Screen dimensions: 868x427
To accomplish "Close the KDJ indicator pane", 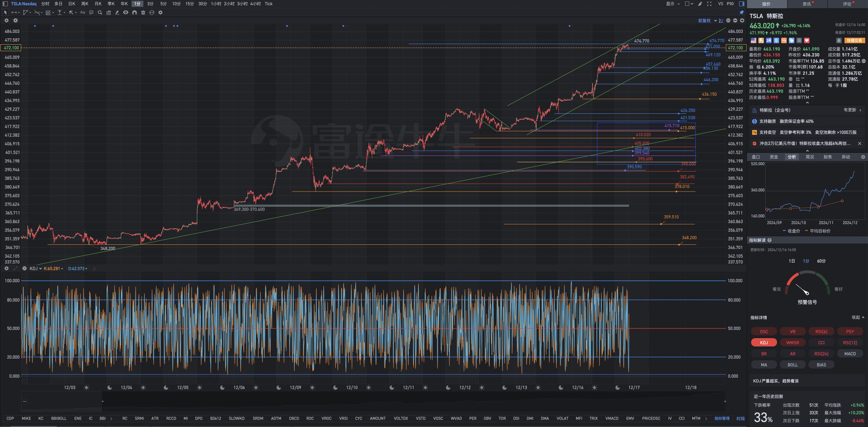I will click(25, 268).
